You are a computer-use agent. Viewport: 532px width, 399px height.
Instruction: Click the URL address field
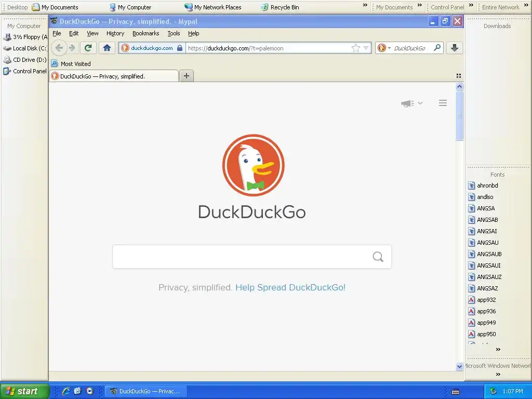coord(268,48)
